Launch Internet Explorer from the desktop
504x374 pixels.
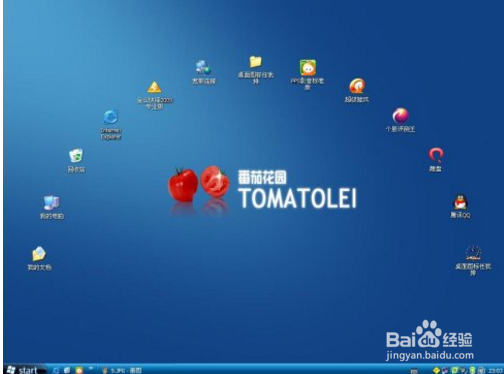pyautogui.click(x=111, y=124)
